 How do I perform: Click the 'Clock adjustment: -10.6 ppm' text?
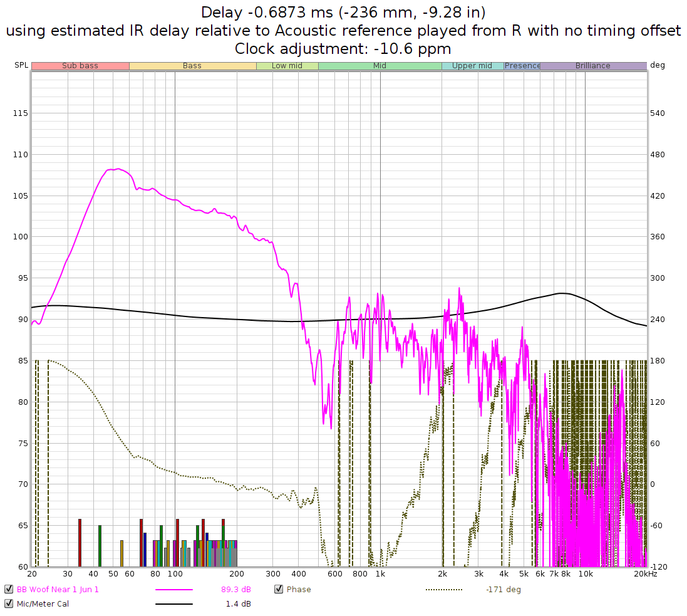click(x=343, y=49)
